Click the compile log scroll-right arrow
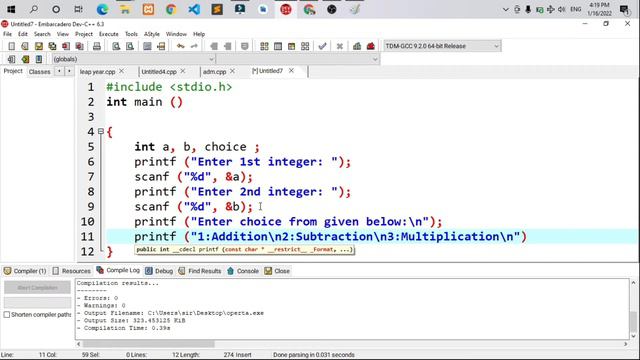 (x=626, y=344)
